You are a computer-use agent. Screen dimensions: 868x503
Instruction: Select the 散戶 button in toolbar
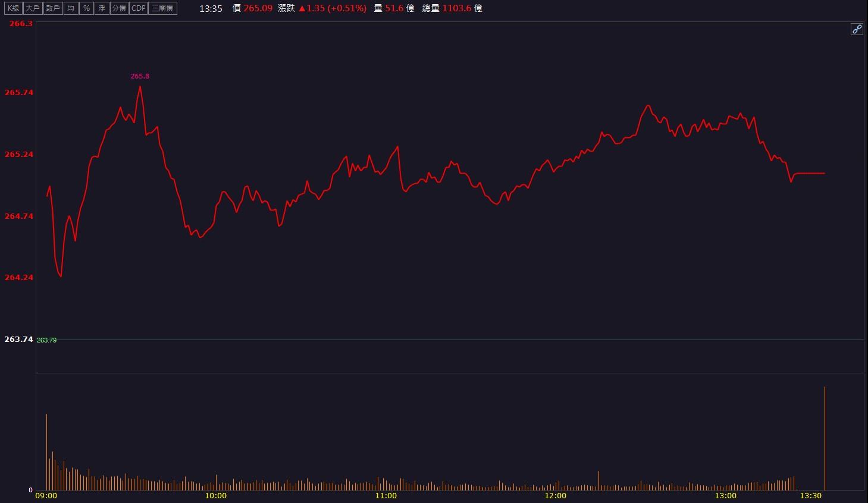coord(53,8)
